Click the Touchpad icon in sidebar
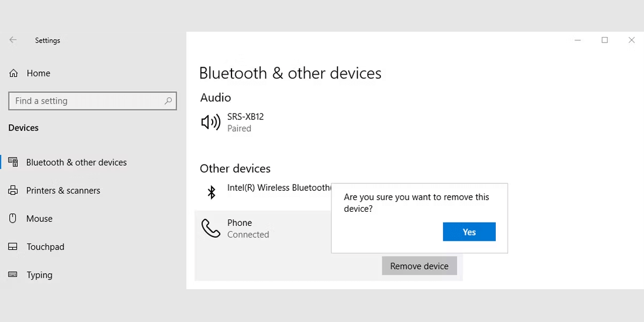 [13, 247]
